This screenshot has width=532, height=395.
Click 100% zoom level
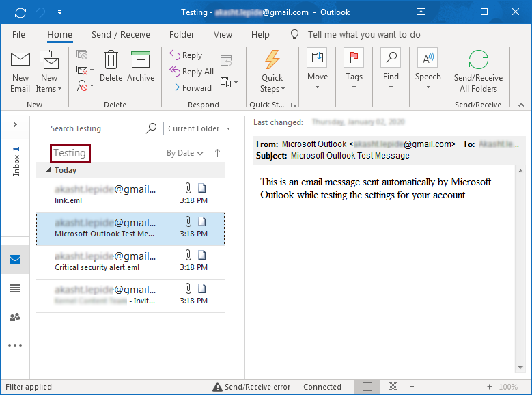(x=508, y=387)
